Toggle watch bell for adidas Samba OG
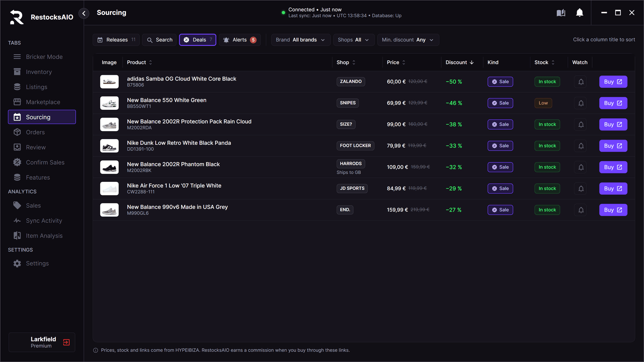Viewport: 644px width, 362px height. (581, 82)
